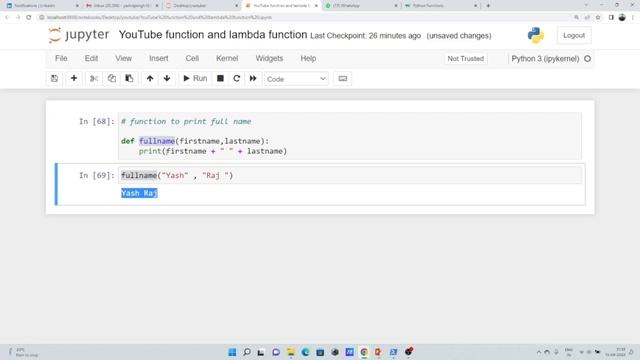Click the Logout button

tap(574, 36)
